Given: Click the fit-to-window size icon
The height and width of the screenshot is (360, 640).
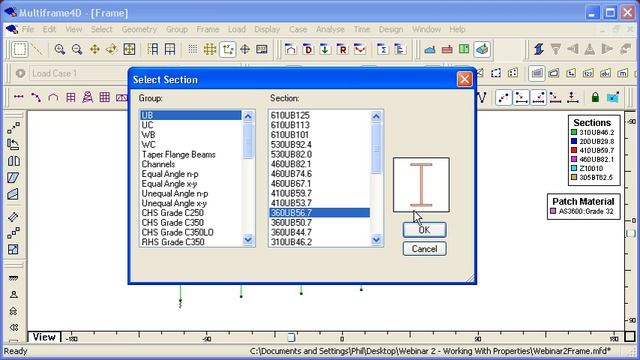Looking at the screenshot, I should 129,49.
